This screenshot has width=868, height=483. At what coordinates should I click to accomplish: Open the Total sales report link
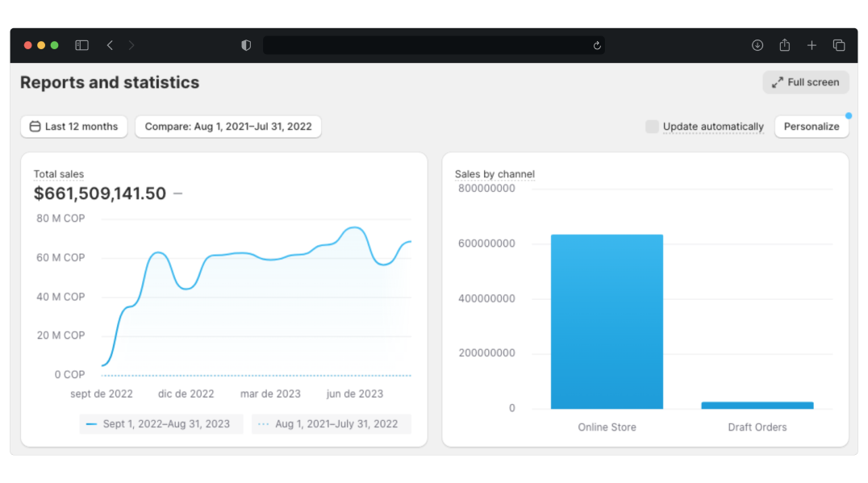59,174
